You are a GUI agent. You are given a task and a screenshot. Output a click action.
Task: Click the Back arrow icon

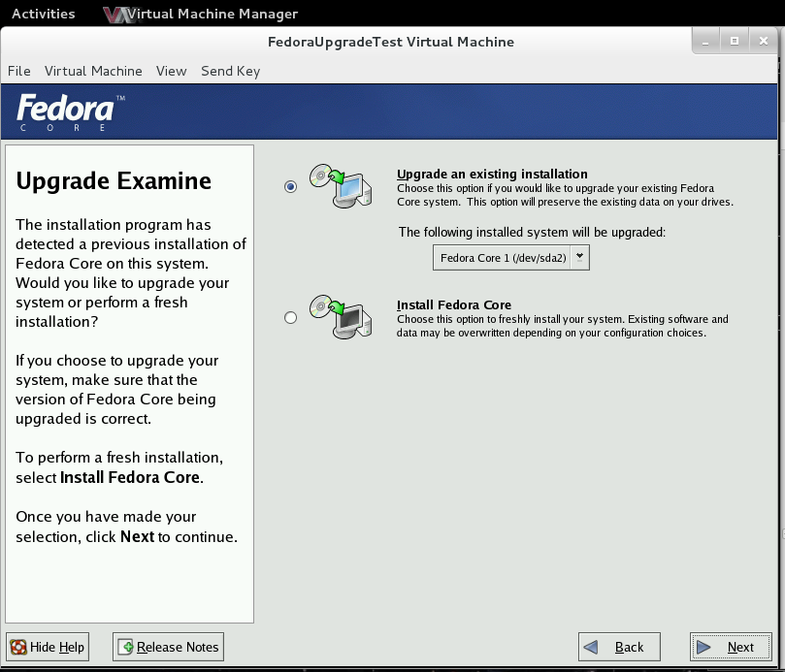click(x=591, y=647)
